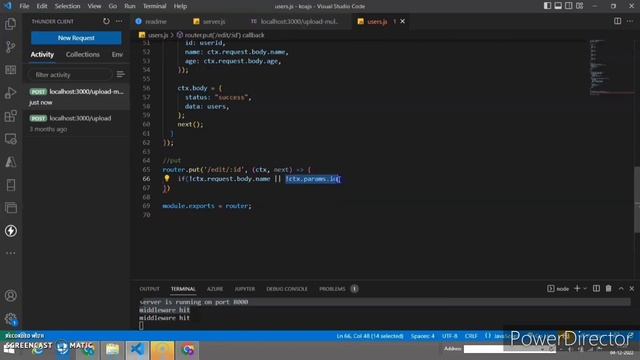
Task: Switch to localhost:3000/upload-mul request tab
Action: (299, 21)
